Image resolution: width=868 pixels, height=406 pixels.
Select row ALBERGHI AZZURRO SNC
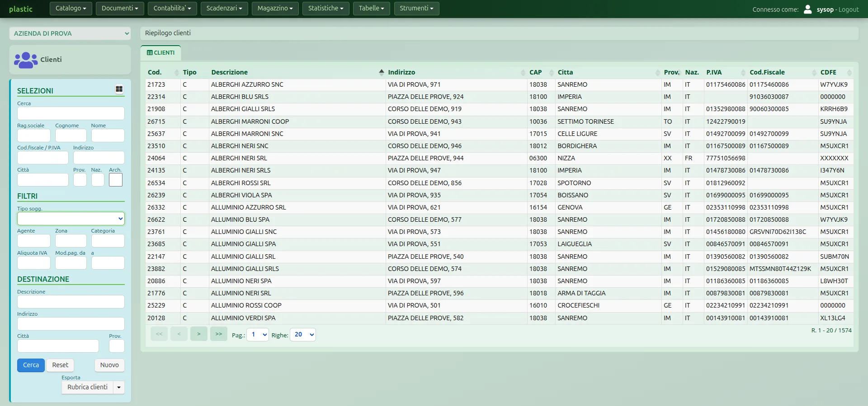click(x=500, y=84)
